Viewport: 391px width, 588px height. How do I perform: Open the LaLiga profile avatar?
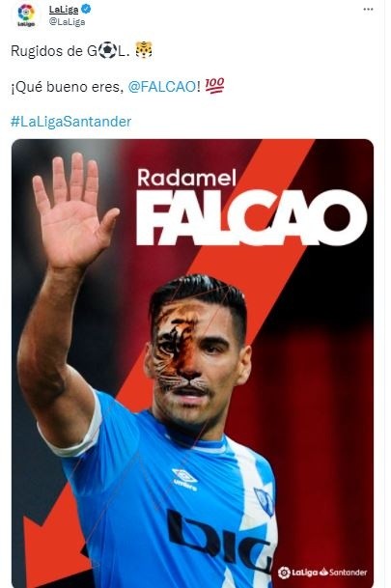[26, 15]
